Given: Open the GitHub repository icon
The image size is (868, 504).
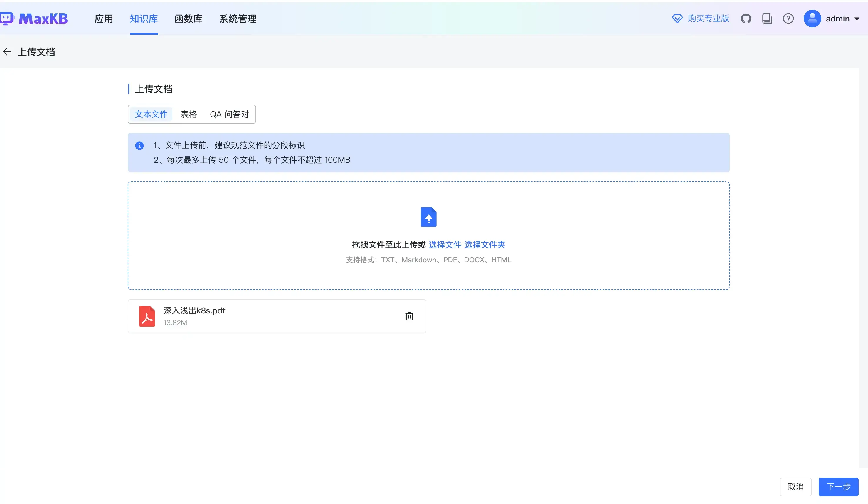Looking at the screenshot, I should tap(746, 19).
